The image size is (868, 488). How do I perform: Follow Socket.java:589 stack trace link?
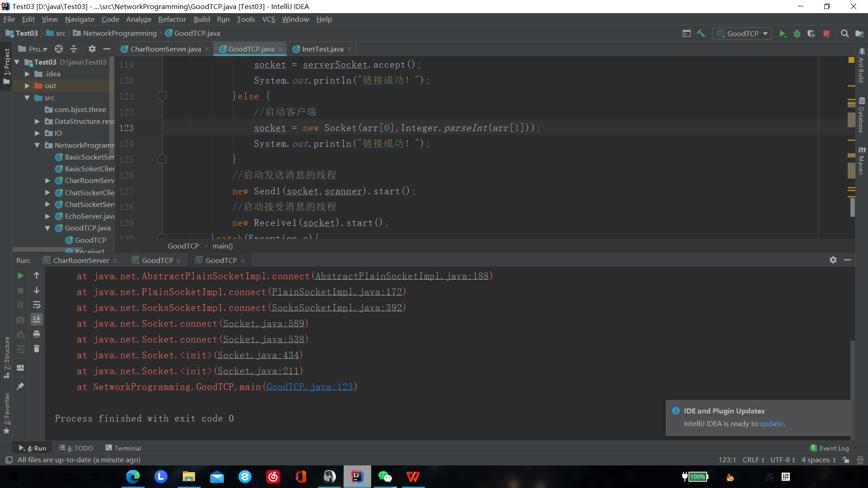264,324
